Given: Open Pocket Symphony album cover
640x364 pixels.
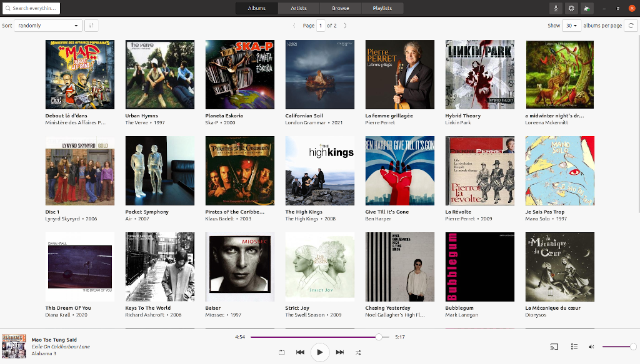Looking at the screenshot, I should coord(160,171).
